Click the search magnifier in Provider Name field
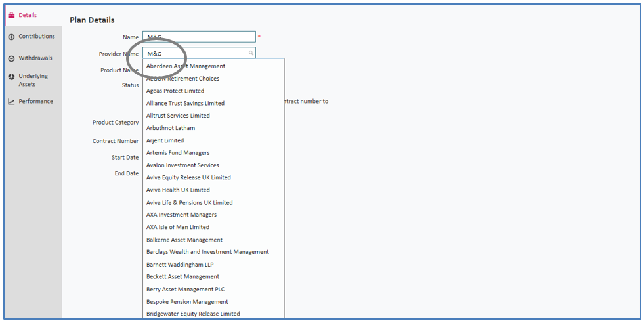 tap(251, 53)
